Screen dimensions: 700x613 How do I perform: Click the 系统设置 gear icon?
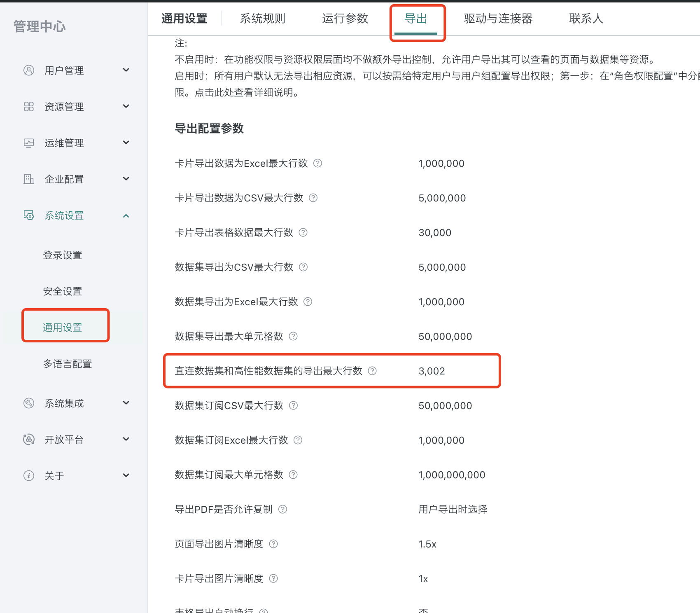tap(29, 215)
